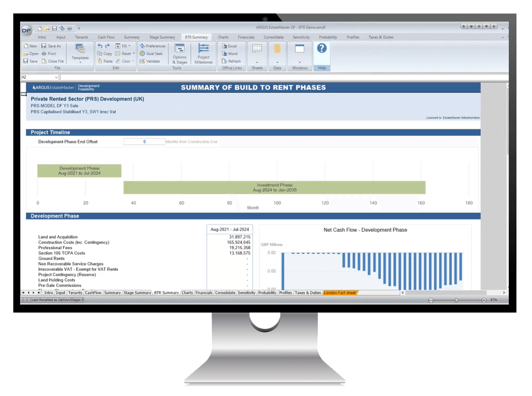Click Save As in File group
The image size is (532, 396).
point(51,46)
